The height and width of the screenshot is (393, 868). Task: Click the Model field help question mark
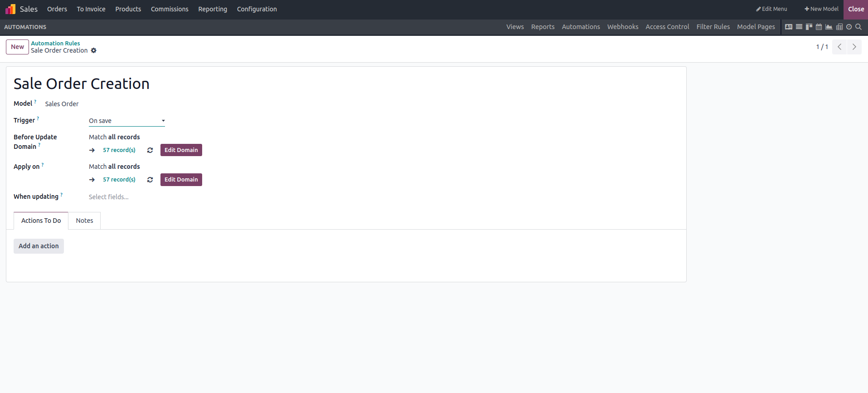pos(35,102)
